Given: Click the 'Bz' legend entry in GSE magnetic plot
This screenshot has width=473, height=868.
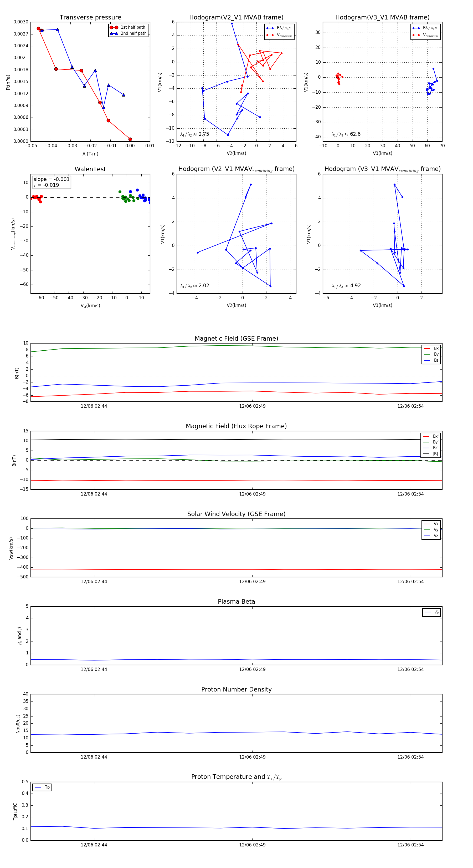Looking at the screenshot, I should point(431,361).
